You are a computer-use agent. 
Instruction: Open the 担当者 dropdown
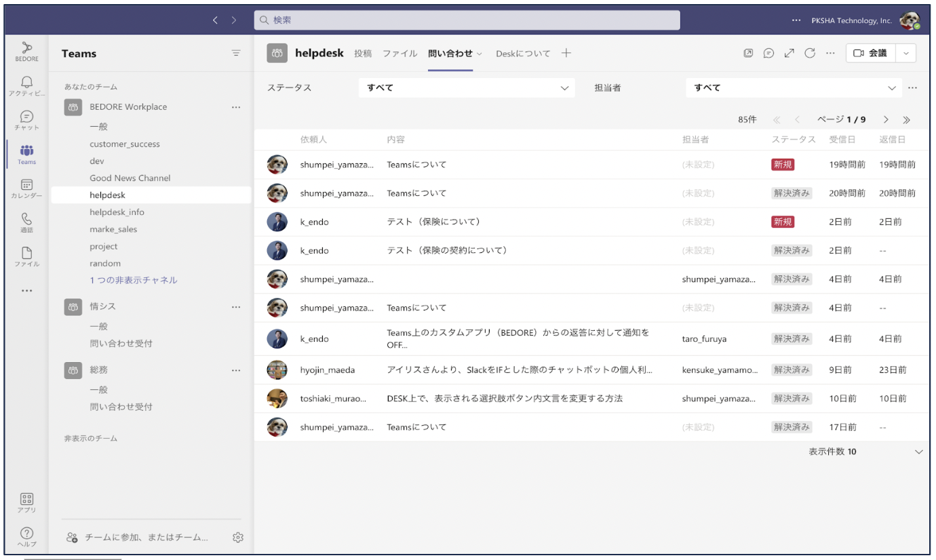point(794,88)
